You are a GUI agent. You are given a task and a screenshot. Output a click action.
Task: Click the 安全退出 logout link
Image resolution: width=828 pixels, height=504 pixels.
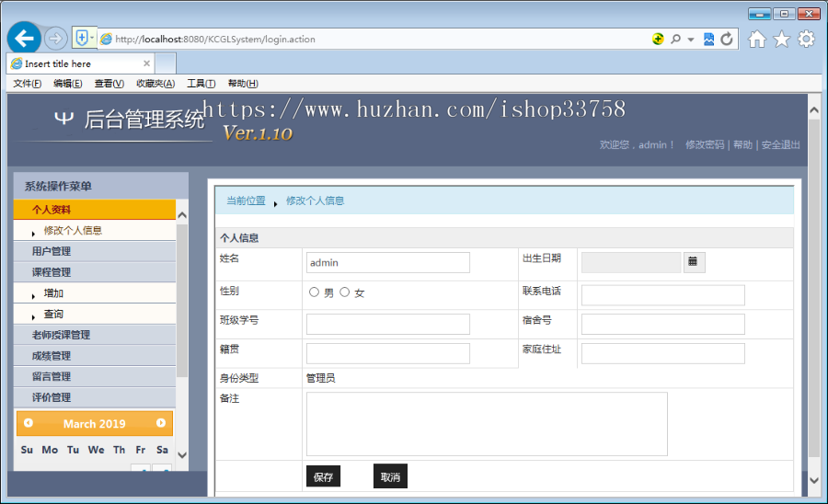[x=780, y=144]
